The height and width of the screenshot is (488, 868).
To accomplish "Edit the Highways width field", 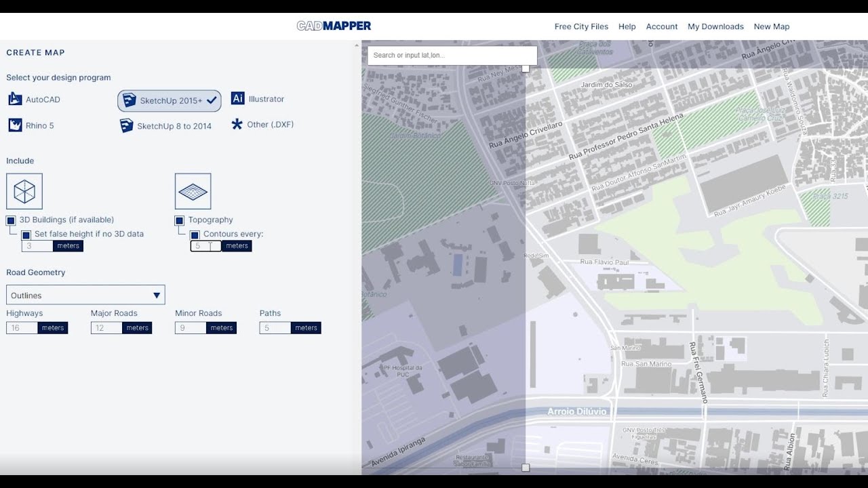I will pos(22,328).
